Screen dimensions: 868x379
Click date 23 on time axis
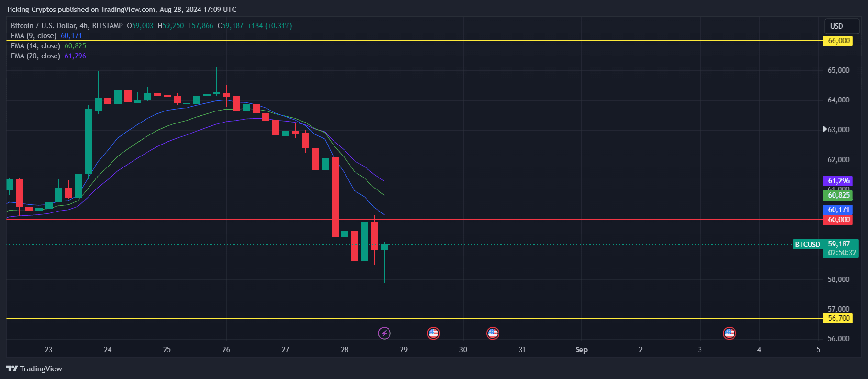coord(48,350)
